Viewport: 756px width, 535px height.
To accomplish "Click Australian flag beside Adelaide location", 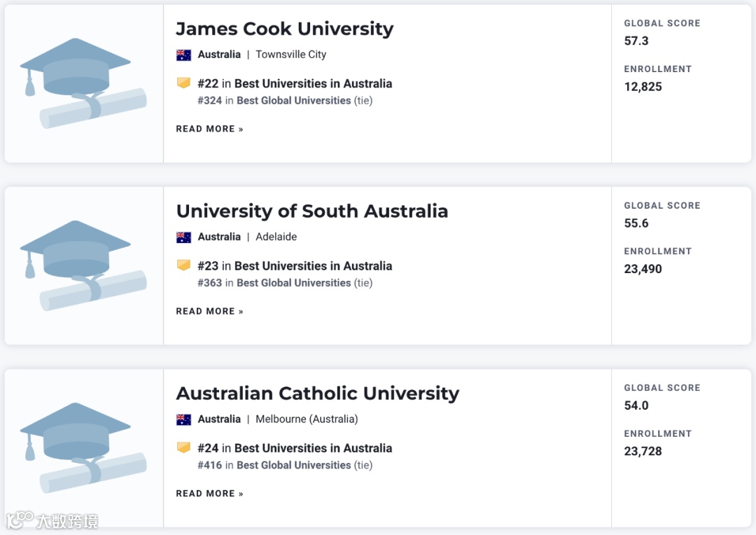I will pyautogui.click(x=183, y=237).
